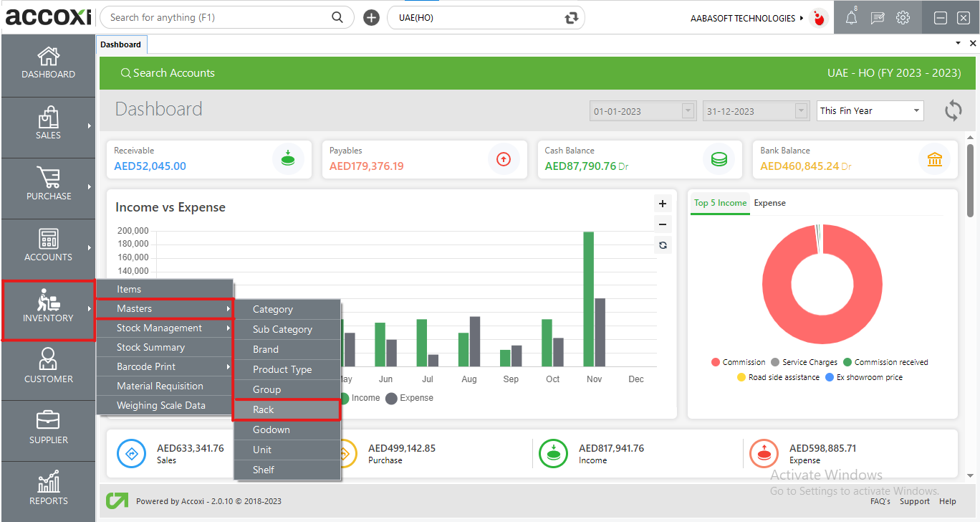
Task: Switch to the Expense tab
Action: click(x=769, y=203)
